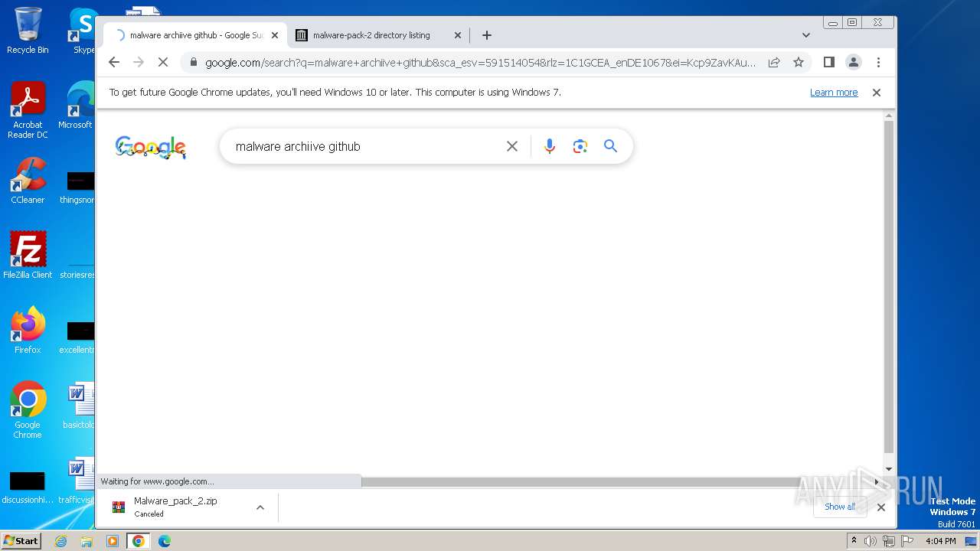Open the clock showing 4:04 PM

940,541
